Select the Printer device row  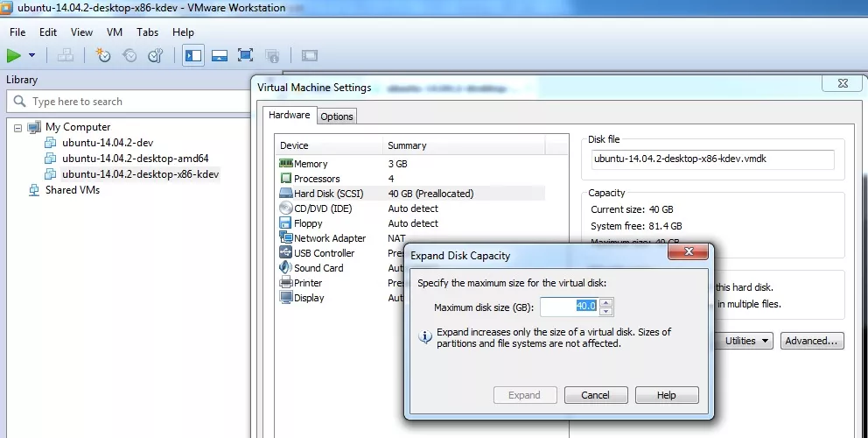point(341,283)
